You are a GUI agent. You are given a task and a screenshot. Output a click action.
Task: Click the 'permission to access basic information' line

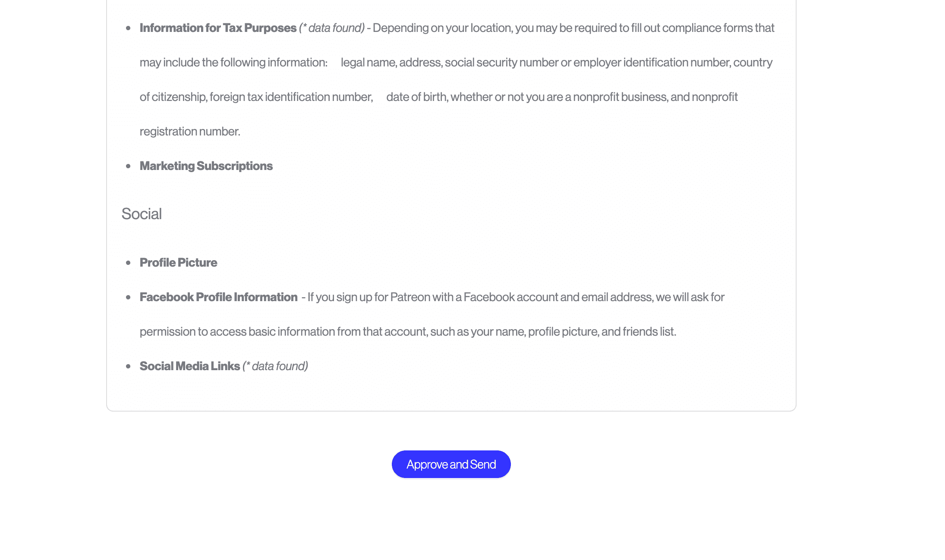click(x=407, y=332)
